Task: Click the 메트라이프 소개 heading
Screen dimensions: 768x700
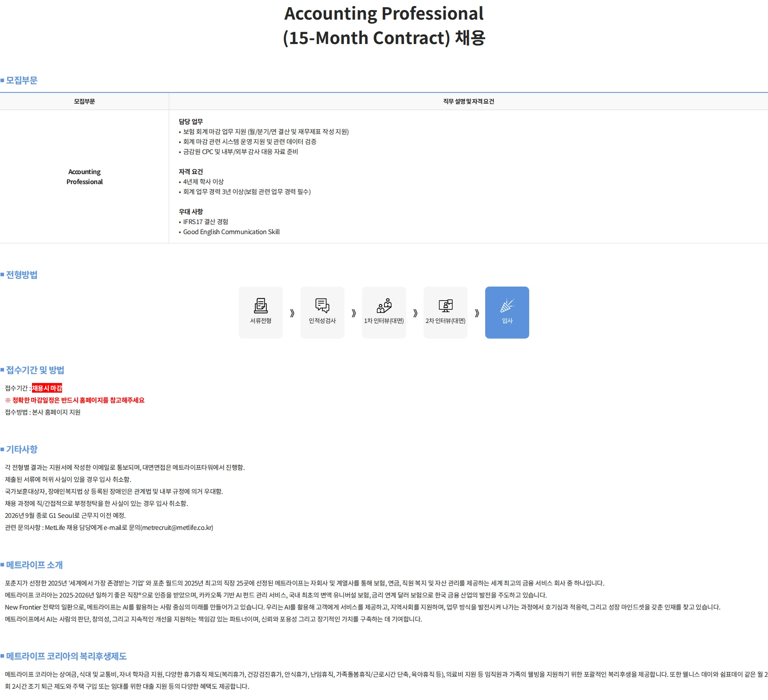Action: (34, 565)
